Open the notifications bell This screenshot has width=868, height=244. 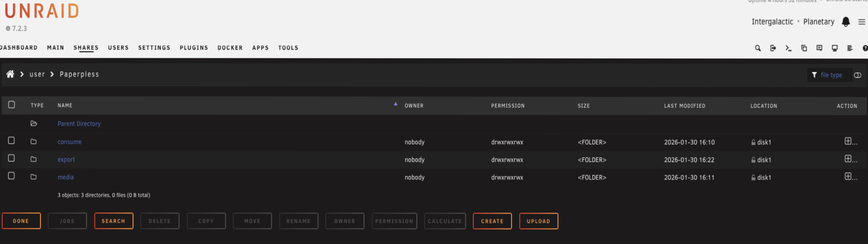845,22
